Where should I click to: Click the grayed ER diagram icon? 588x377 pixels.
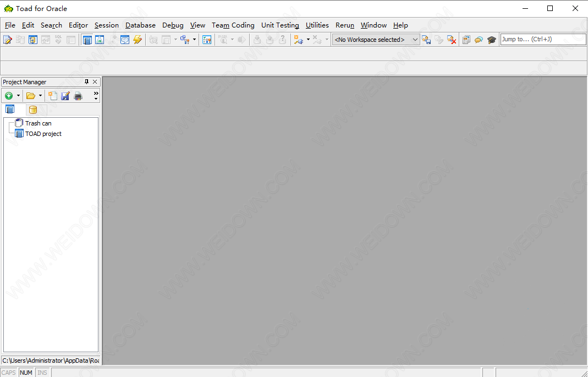pos(45,40)
